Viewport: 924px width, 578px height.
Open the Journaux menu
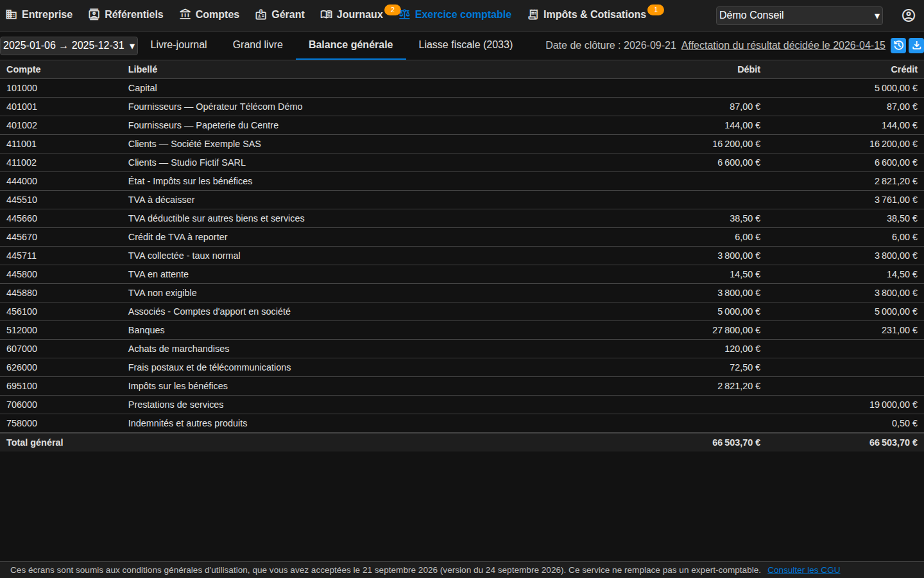(352, 15)
